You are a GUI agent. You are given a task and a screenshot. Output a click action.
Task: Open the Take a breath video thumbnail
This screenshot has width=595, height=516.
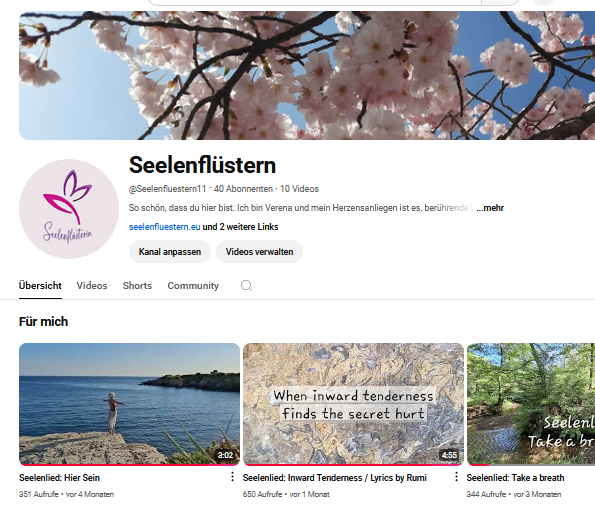coord(531,404)
